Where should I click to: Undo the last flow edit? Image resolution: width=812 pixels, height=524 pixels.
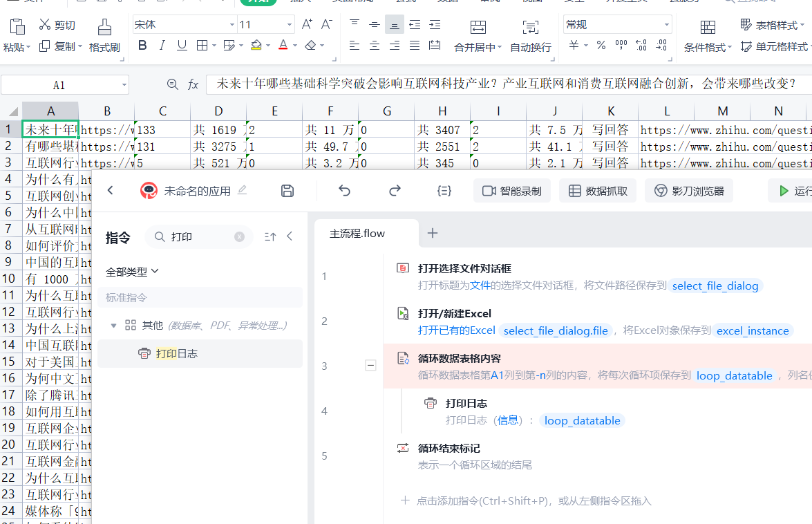(344, 191)
